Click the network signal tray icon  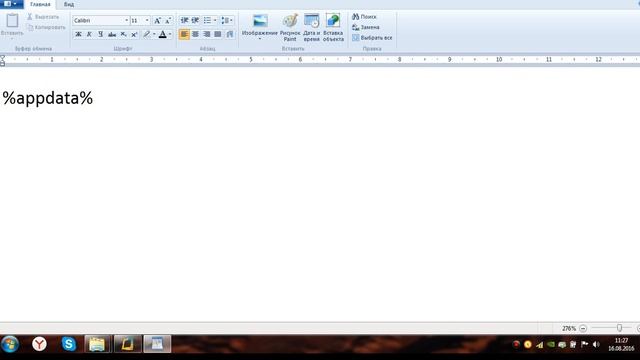tap(539, 345)
